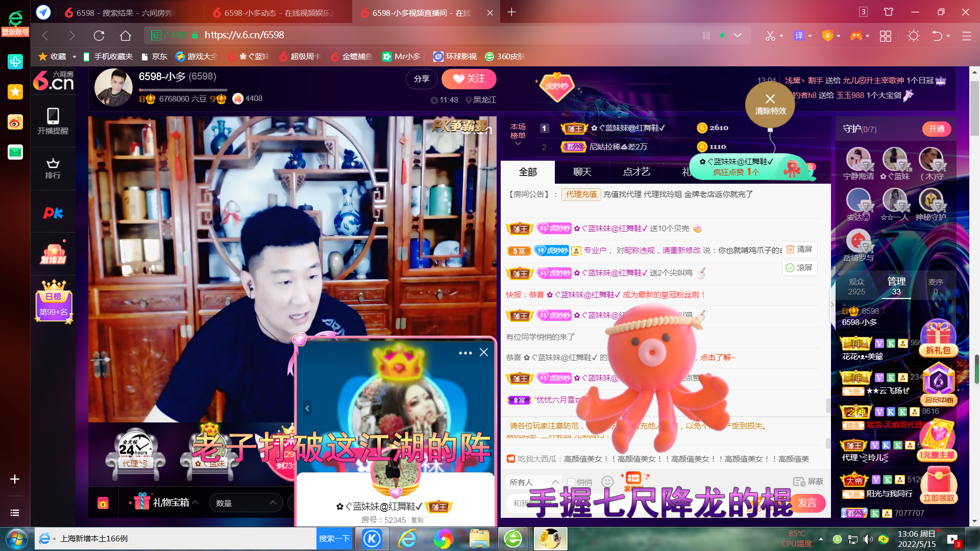The width and height of the screenshot is (980, 551).
Task: Click the volume icon in system tray
Action: tap(868, 539)
